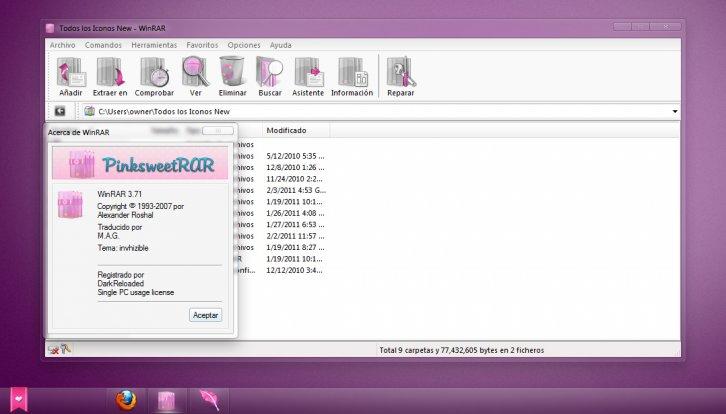Image resolution: width=726 pixels, height=414 pixels.
Task: Click the Aceptar button
Action: 205,315
